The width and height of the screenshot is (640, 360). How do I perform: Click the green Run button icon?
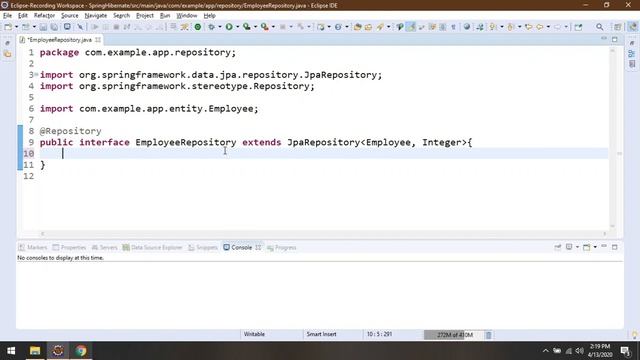[x=229, y=27]
